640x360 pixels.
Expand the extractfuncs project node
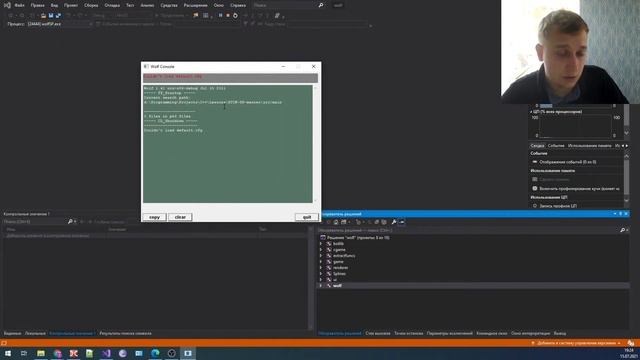tap(321, 256)
